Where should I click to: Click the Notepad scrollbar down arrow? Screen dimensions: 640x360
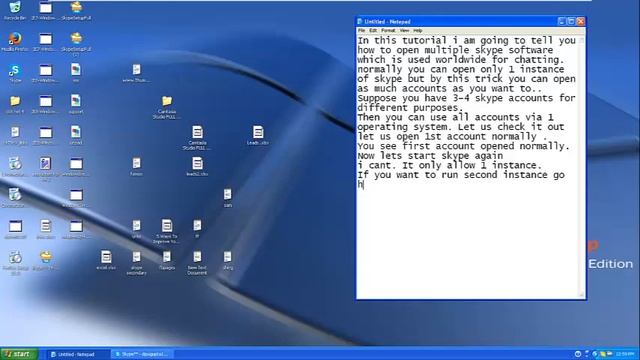[x=582, y=294]
